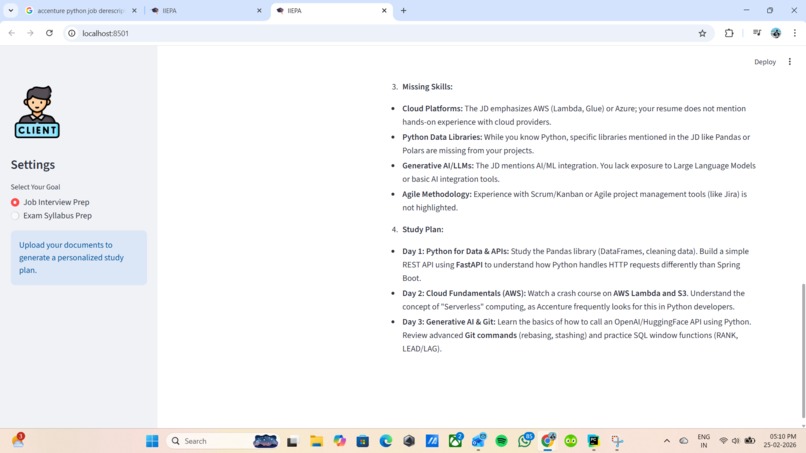806x453 pixels.
Task: Open the tab search dropdown arrow
Action: coord(10,10)
